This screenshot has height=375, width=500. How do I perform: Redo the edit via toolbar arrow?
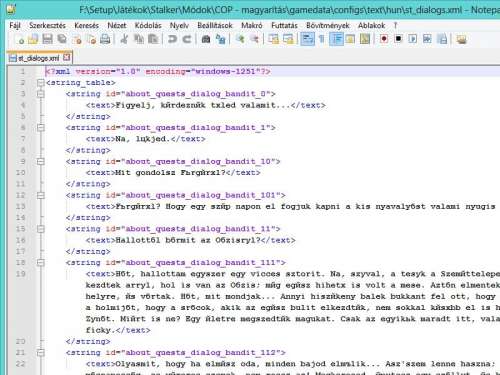(187, 39)
